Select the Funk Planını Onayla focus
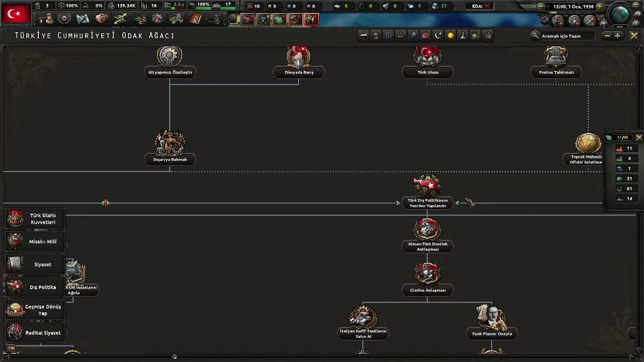This screenshot has width=644, height=362. click(x=492, y=322)
